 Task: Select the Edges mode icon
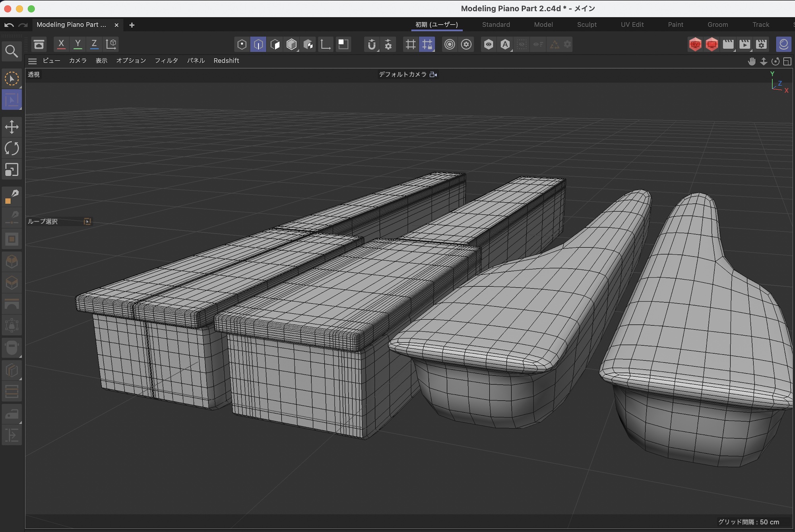258,45
